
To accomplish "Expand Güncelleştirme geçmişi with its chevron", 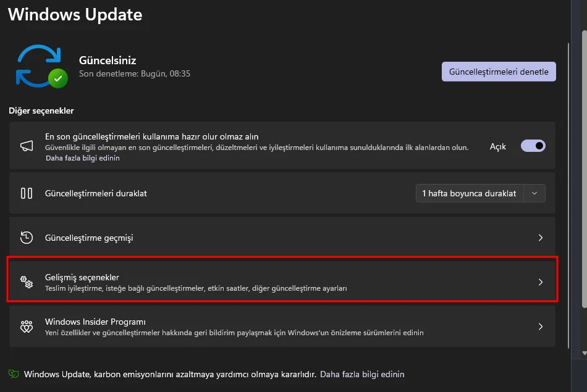I will coord(540,238).
